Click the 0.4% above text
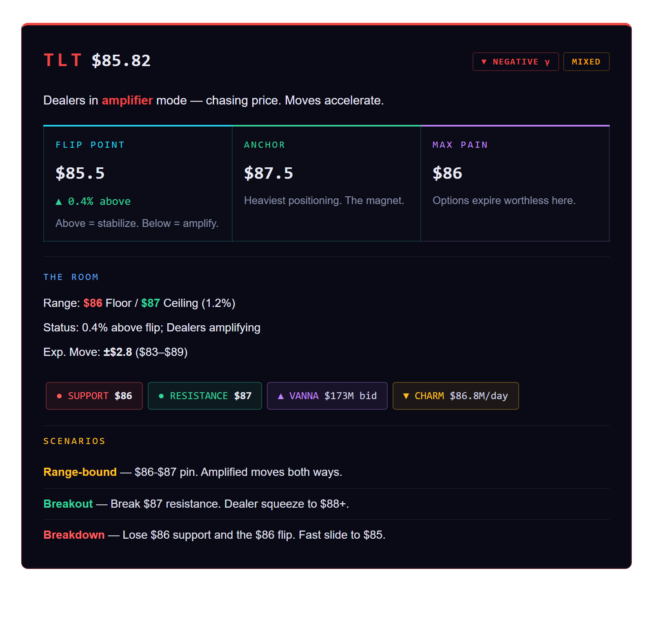653x644 pixels. coord(99,202)
